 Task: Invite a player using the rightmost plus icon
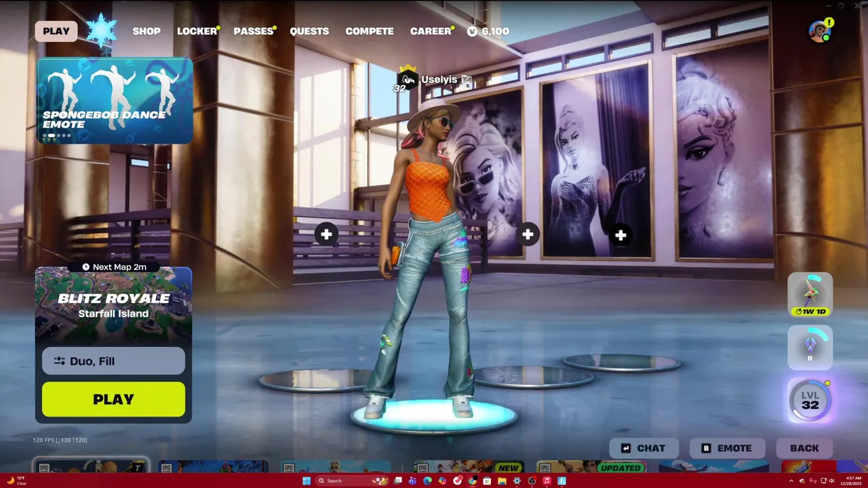[x=620, y=235]
